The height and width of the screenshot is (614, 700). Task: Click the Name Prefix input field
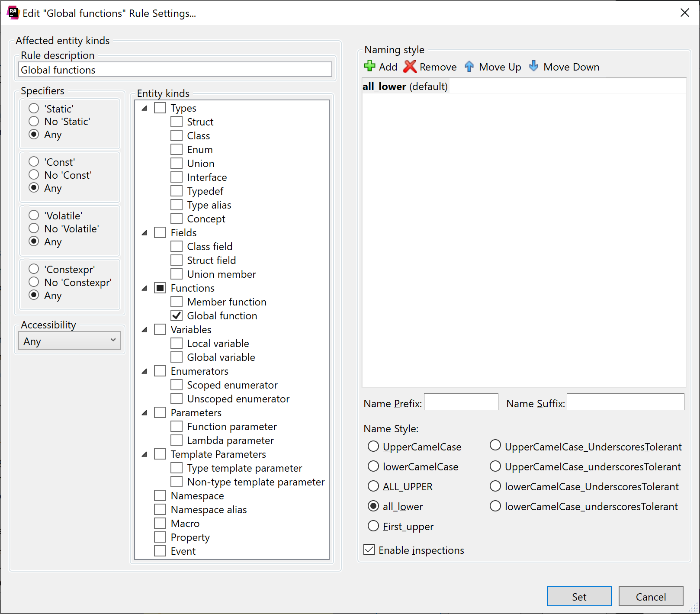(460, 402)
